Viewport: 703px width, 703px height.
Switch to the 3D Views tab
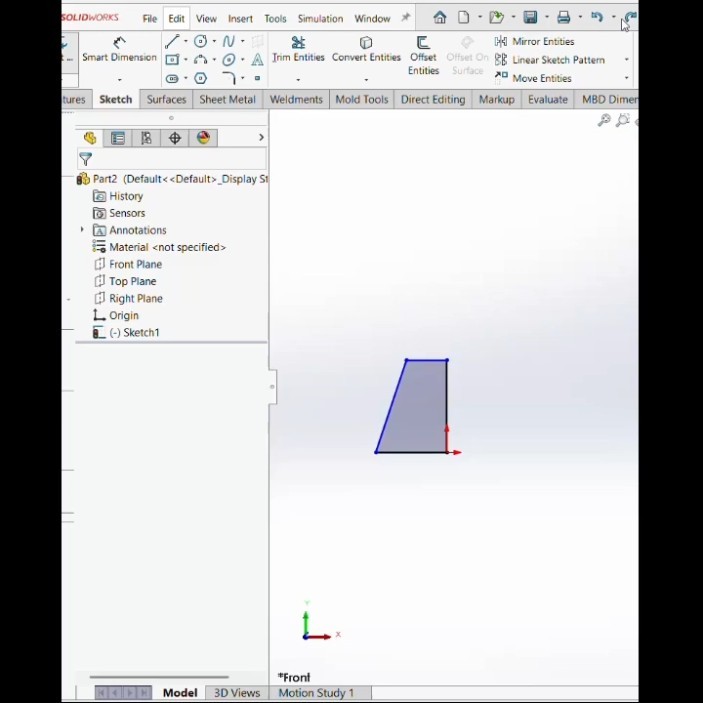(237, 693)
